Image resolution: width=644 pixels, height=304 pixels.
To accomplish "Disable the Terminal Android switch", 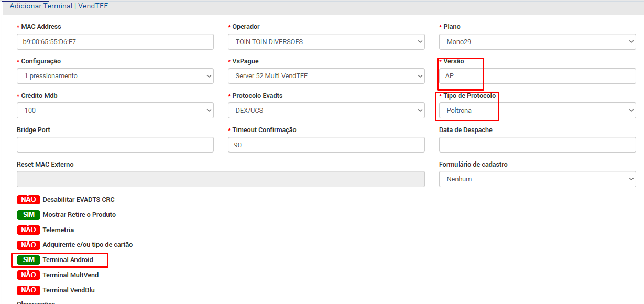I will coord(28,260).
